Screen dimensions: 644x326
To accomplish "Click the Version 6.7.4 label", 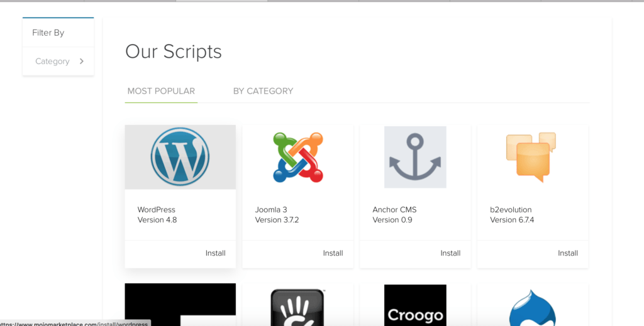I will (512, 220).
